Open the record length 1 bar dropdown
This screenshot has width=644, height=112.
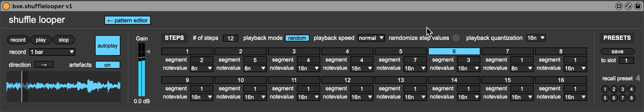(52, 52)
